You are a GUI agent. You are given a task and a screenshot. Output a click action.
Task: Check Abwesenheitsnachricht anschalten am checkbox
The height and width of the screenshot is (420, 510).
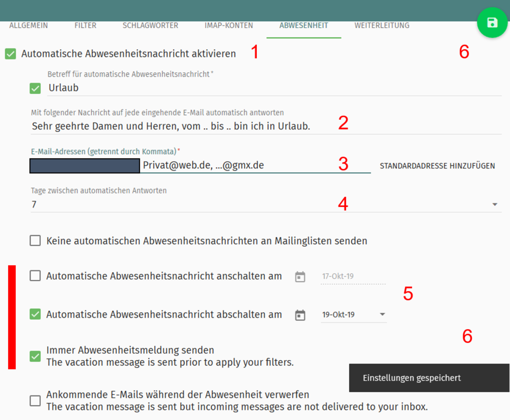click(x=35, y=276)
